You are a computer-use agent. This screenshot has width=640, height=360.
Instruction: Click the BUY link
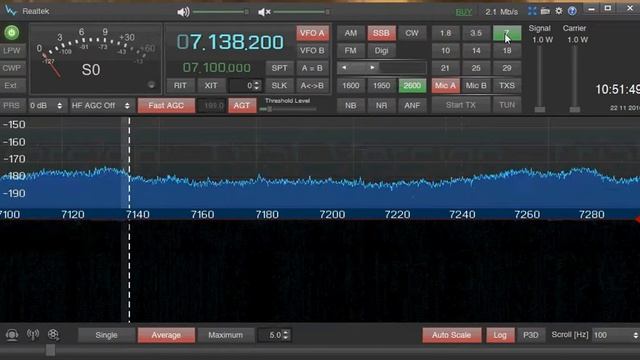pyautogui.click(x=464, y=12)
